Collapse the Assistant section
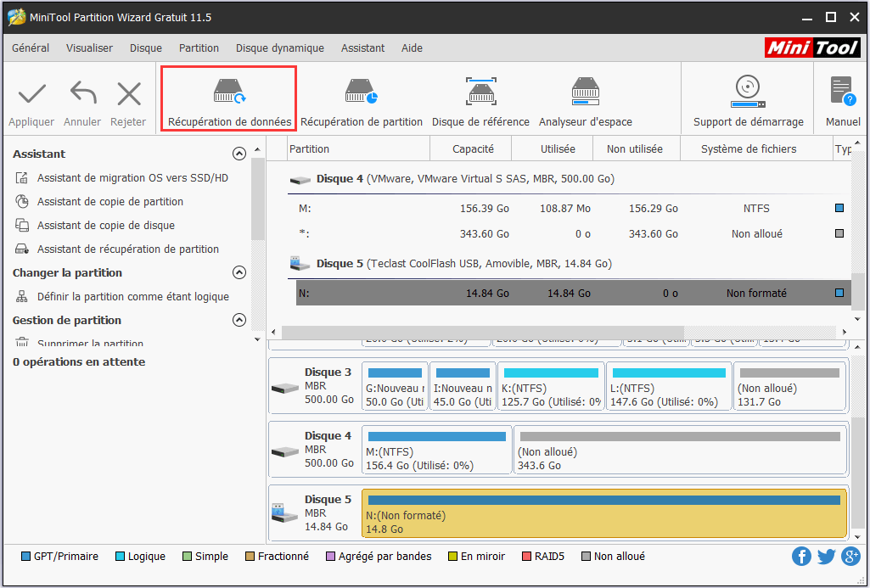 239,154
